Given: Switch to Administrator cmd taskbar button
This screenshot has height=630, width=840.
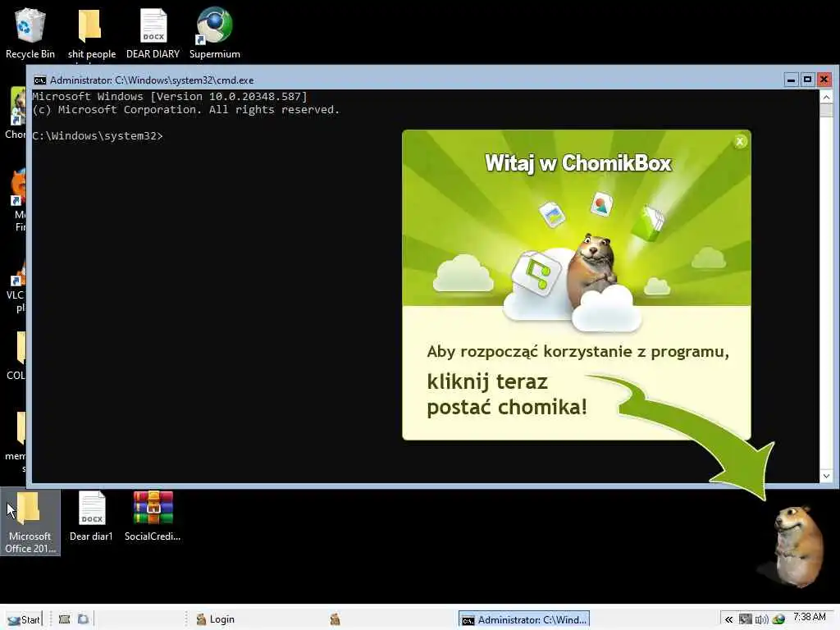Looking at the screenshot, I should click(524, 619).
